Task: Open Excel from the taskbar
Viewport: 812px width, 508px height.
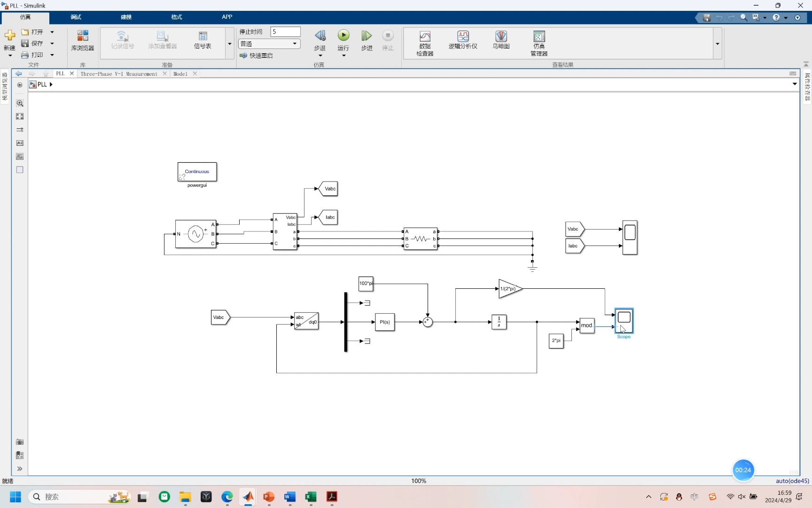Action: pos(311,497)
